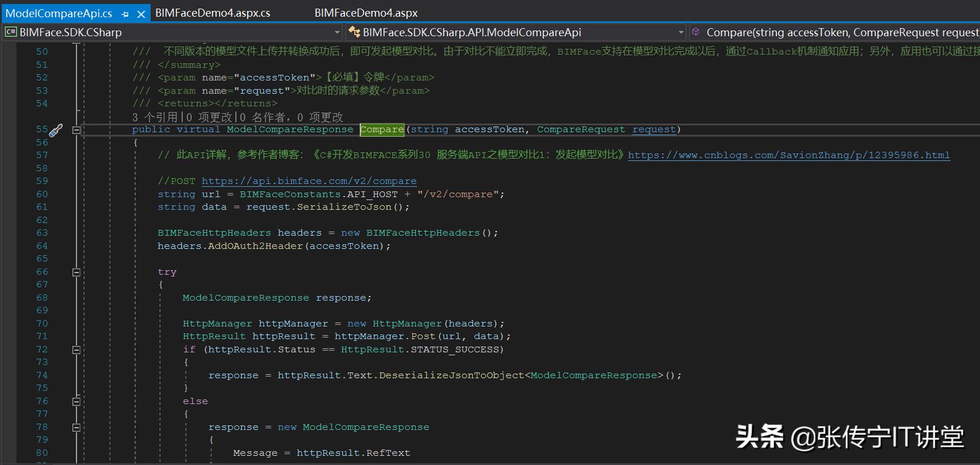980x465 pixels.
Task: Pin the ModelCompareApi.cs tab
Action: 125,14
